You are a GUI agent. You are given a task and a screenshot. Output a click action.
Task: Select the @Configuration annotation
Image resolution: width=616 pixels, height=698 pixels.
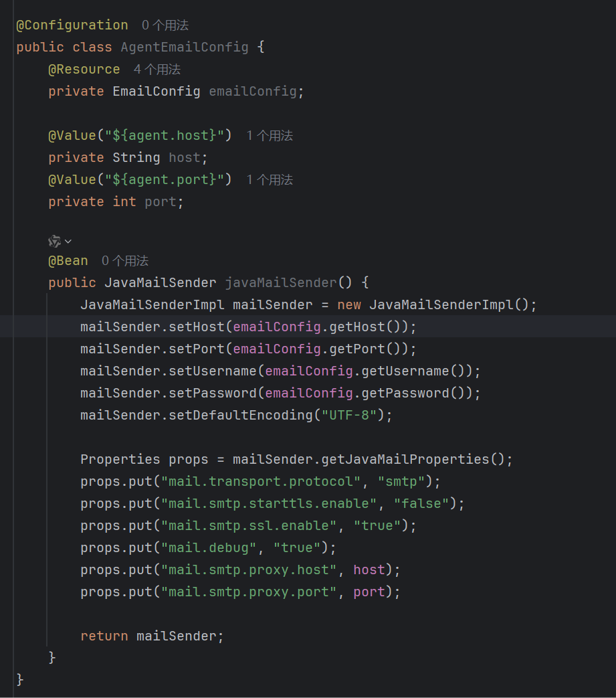tap(71, 25)
